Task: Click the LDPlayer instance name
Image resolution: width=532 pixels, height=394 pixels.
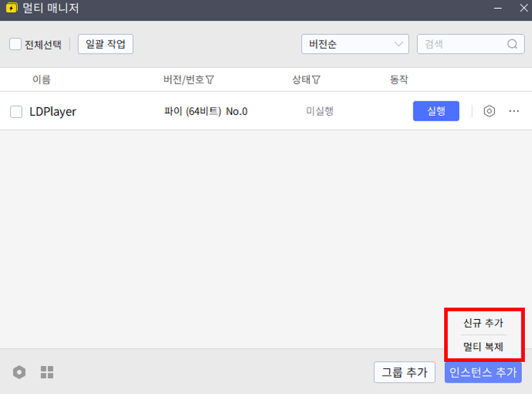Action: [53, 111]
